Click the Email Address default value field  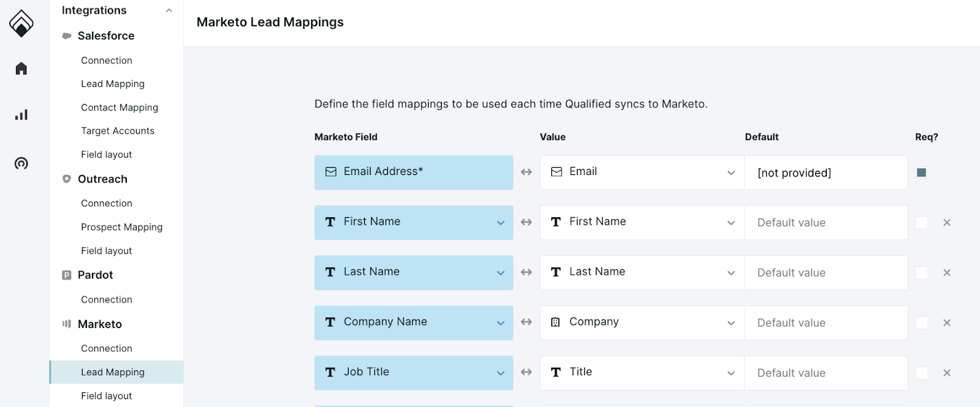[x=826, y=173]
